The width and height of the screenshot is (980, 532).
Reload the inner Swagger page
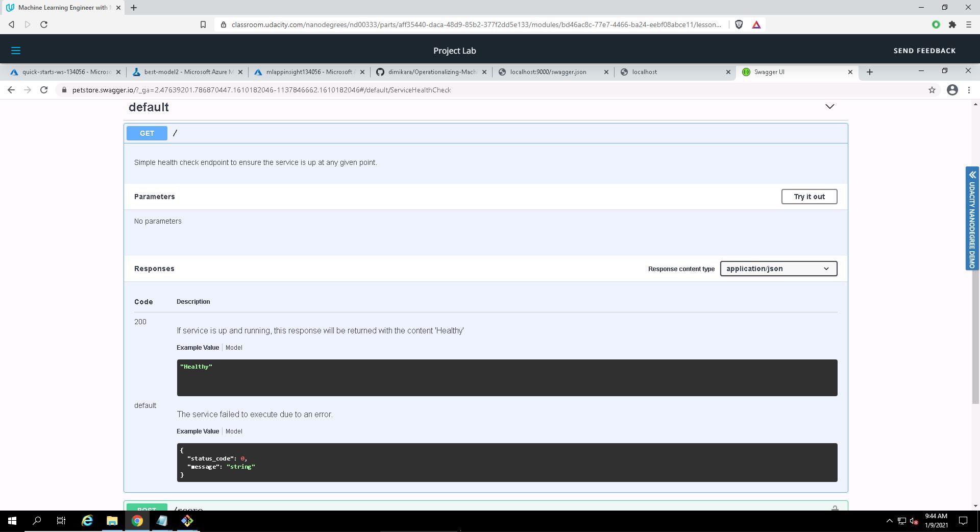click(x=44, y=90)
